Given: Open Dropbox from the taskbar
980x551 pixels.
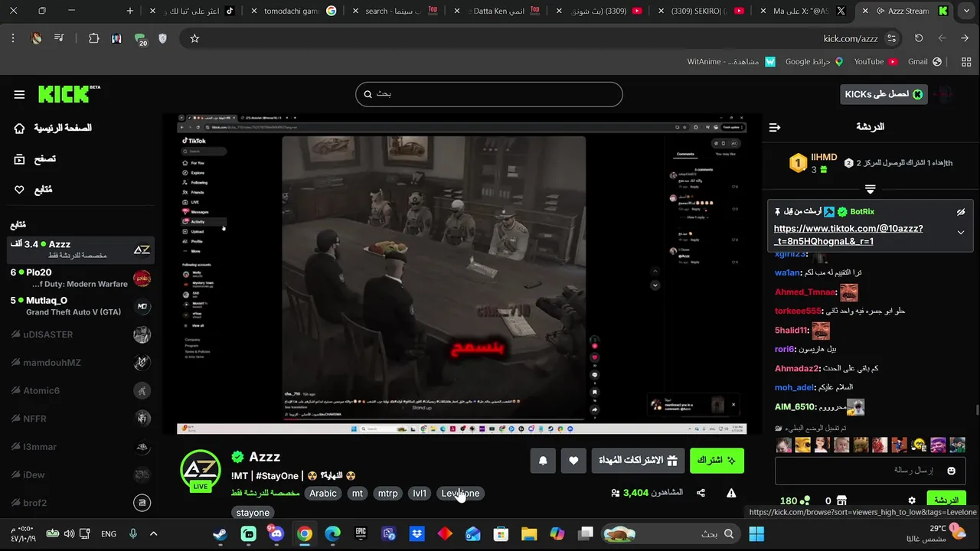Looking at the screenshot, I should (416, 533).
